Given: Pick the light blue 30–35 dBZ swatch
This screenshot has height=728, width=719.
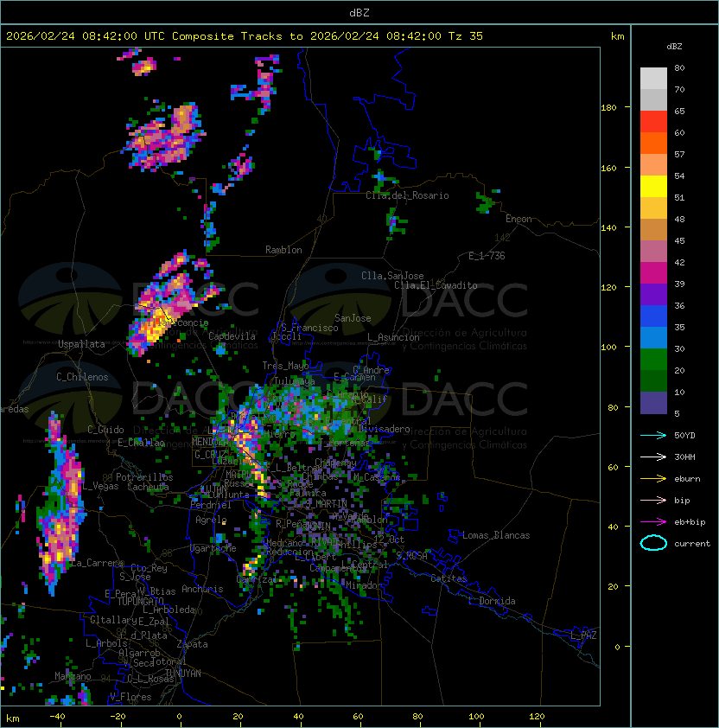Looking at the screenshot, I should [x=653, y=338].
